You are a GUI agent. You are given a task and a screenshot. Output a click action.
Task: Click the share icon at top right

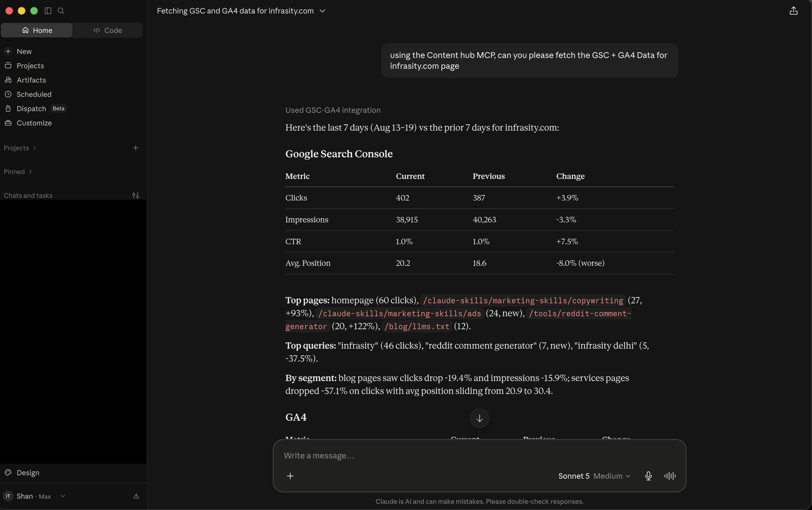click(x=793, y=11)
